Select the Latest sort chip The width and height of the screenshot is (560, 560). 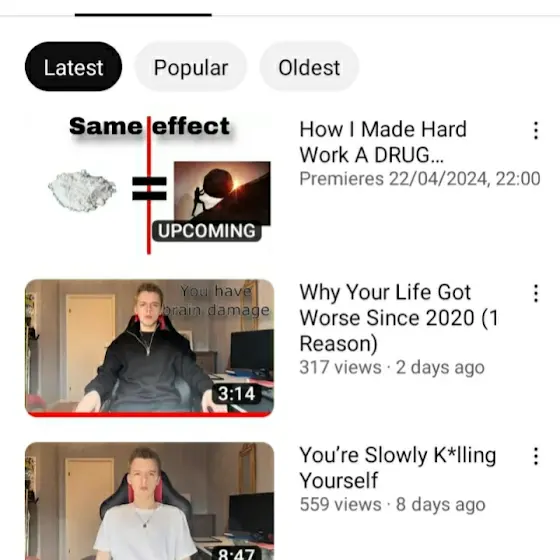(x=74, y=67)
